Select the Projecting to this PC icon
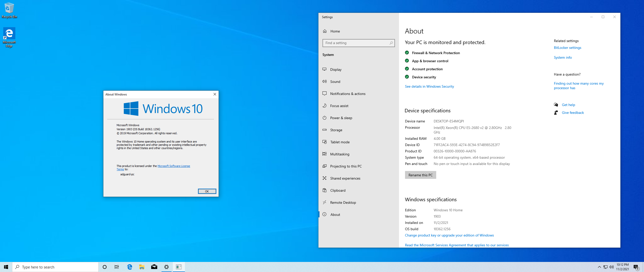 (x=325, y=166)
